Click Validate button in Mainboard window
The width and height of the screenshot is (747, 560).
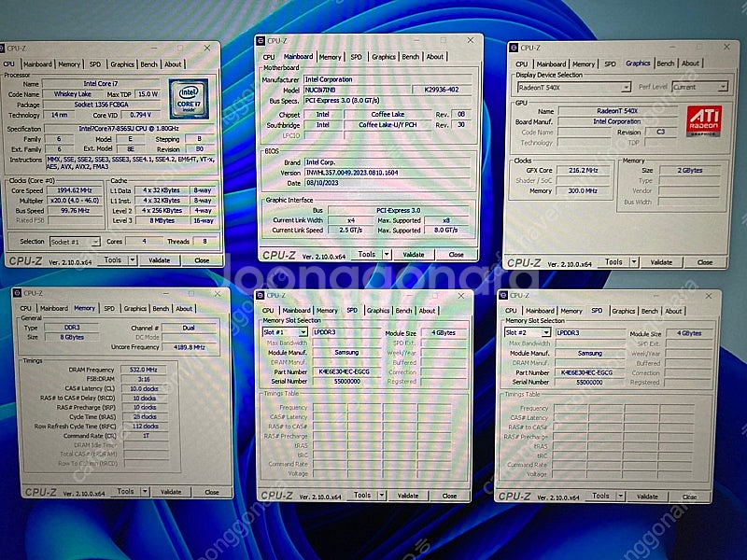pos(414,255)
